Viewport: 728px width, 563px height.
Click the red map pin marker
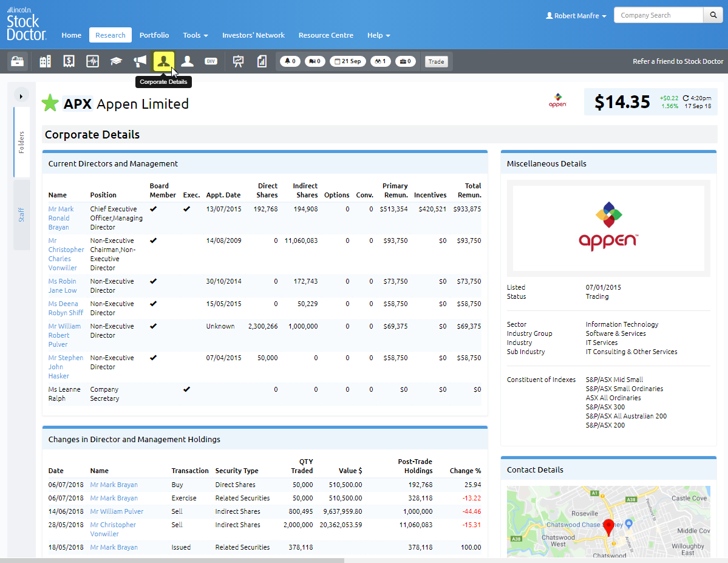coord(608,528)
